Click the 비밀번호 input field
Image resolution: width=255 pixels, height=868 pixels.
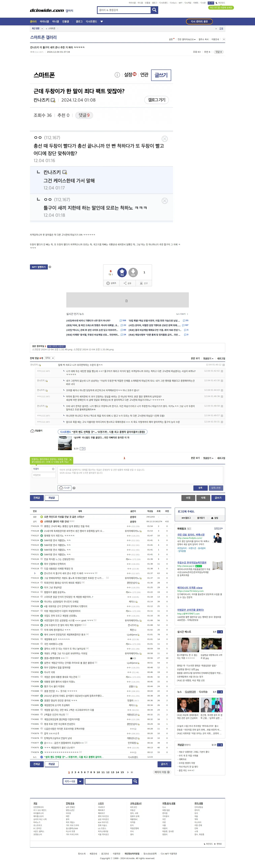[44, 475]
